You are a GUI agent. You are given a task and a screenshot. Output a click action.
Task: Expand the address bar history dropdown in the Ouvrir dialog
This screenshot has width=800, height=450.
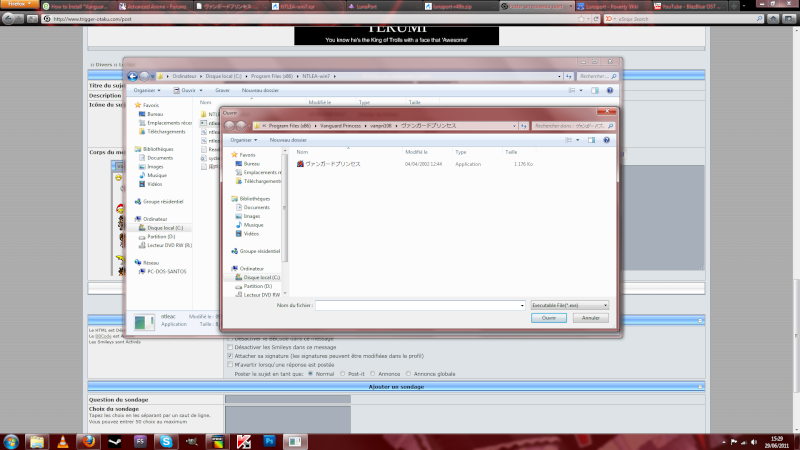514,126
